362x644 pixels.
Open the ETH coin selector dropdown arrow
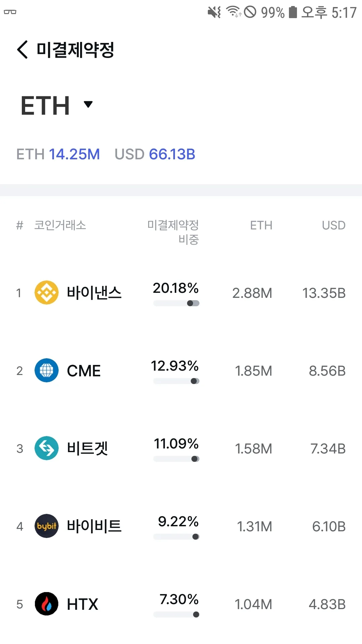pyautogui.click(x=88, y=104)
